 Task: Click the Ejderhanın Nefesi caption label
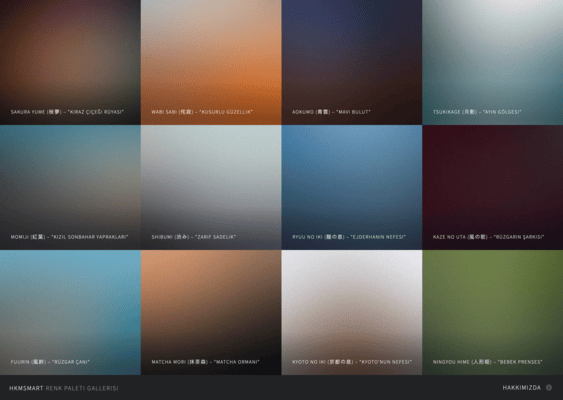349,237
